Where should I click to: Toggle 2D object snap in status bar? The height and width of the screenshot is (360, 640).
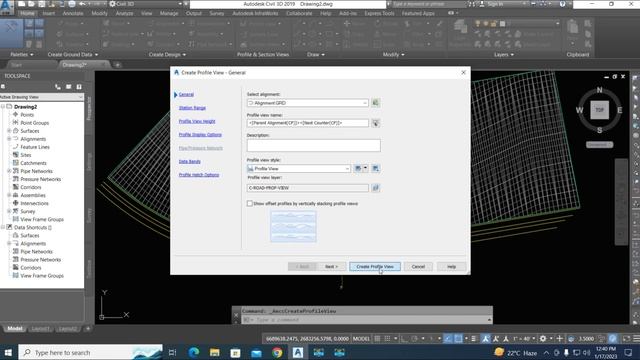[x=458, y=338]
